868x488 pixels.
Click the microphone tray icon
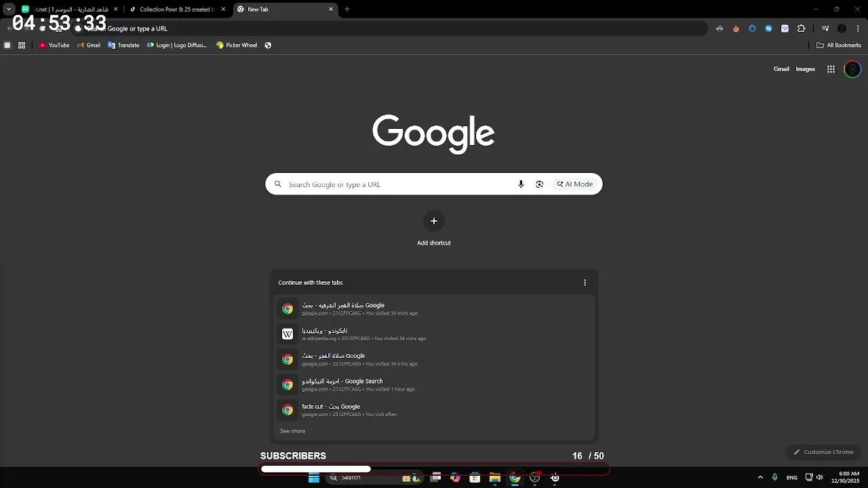774,478
